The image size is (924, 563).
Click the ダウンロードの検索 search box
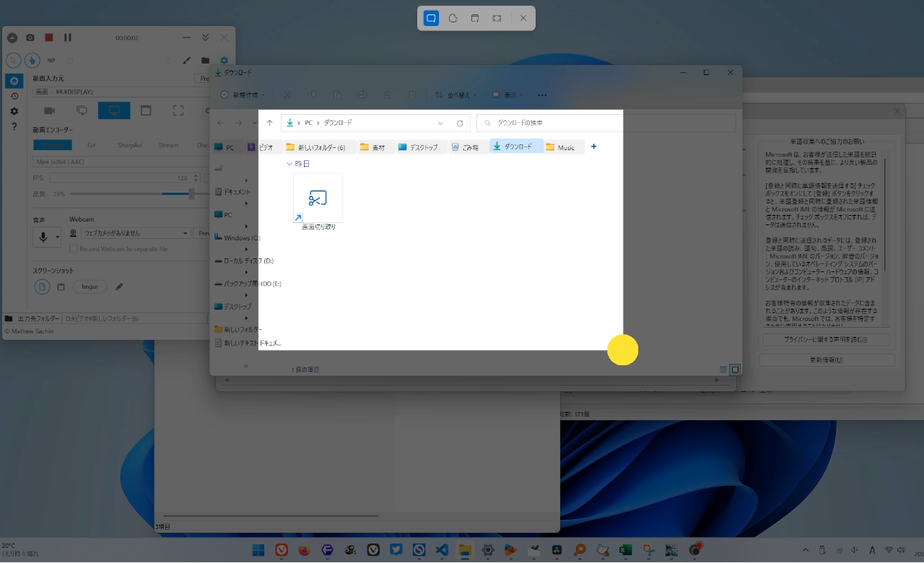tap(606, 123)
